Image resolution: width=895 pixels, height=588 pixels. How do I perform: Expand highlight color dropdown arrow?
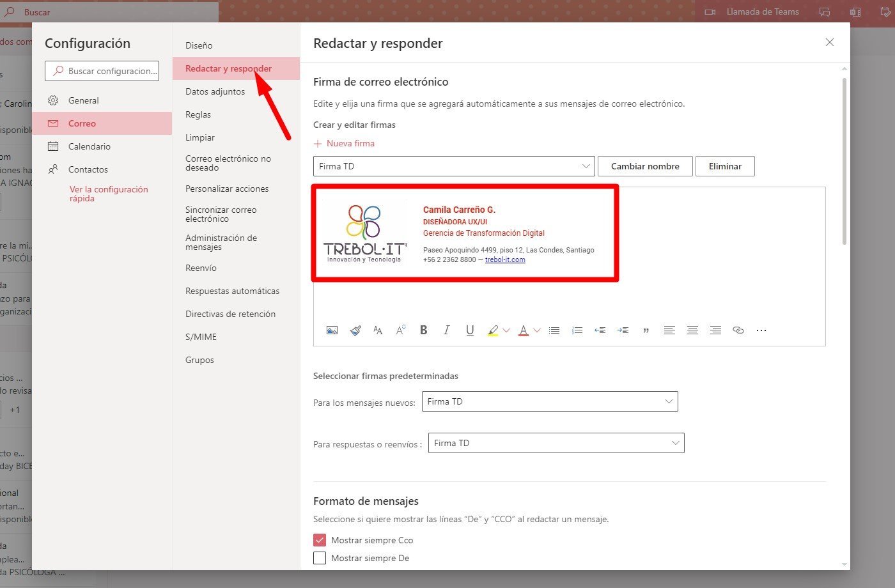point(506,330)
